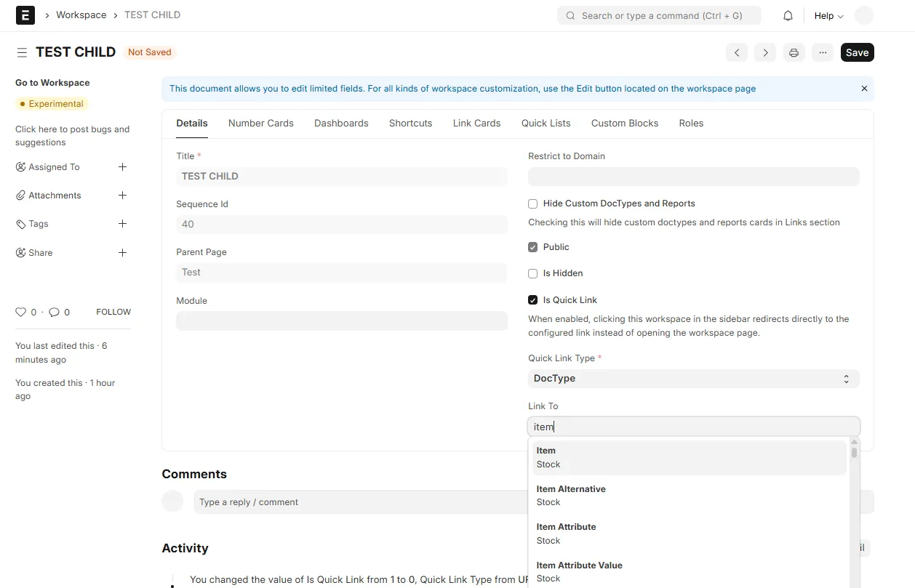Click the notification bell icon
This screenshot has height=588, width=915.
point(788,15)
